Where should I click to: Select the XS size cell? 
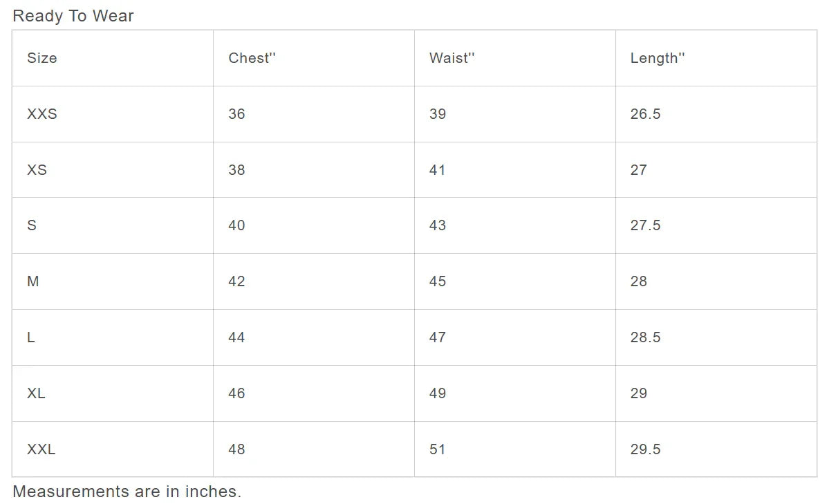(37, 170)
